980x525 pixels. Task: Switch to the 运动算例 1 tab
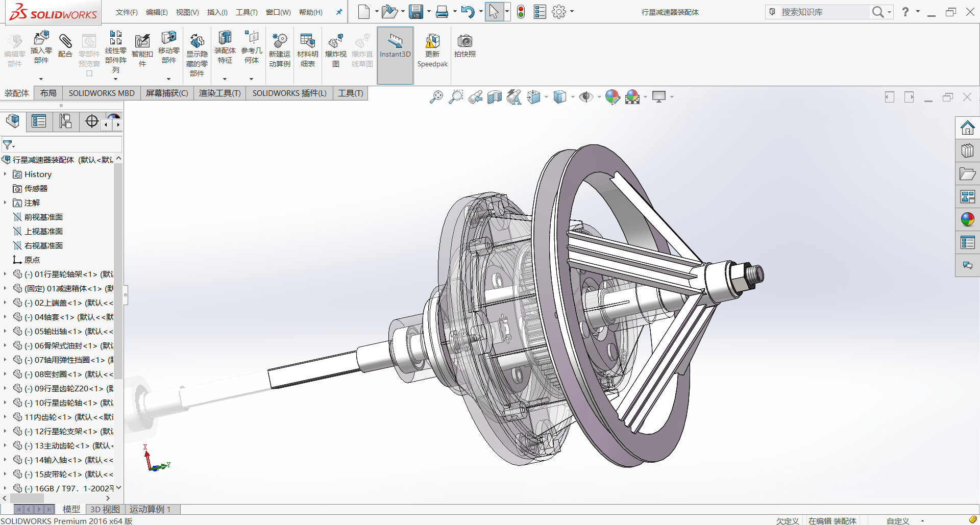click(150, 509)
